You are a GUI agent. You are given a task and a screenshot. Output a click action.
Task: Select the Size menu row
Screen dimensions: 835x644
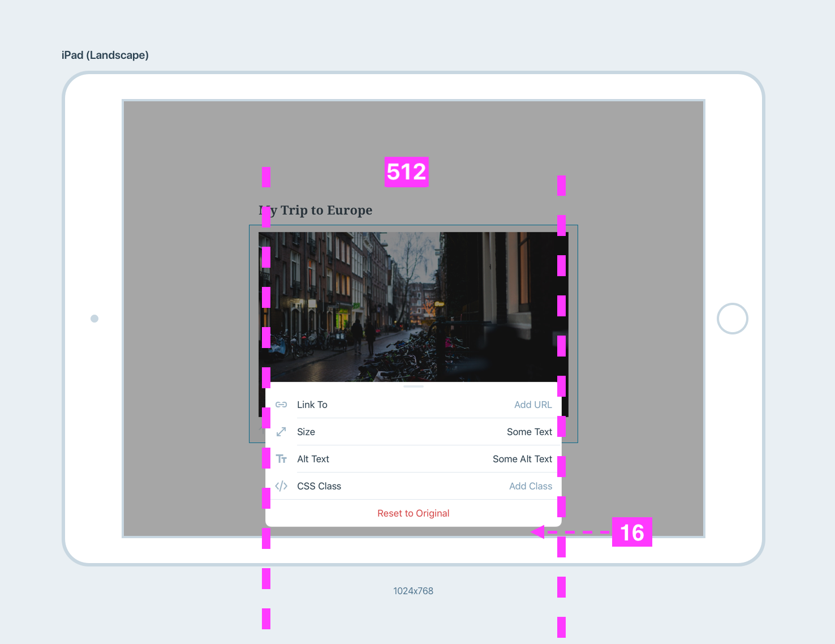(x=305, y=431)
